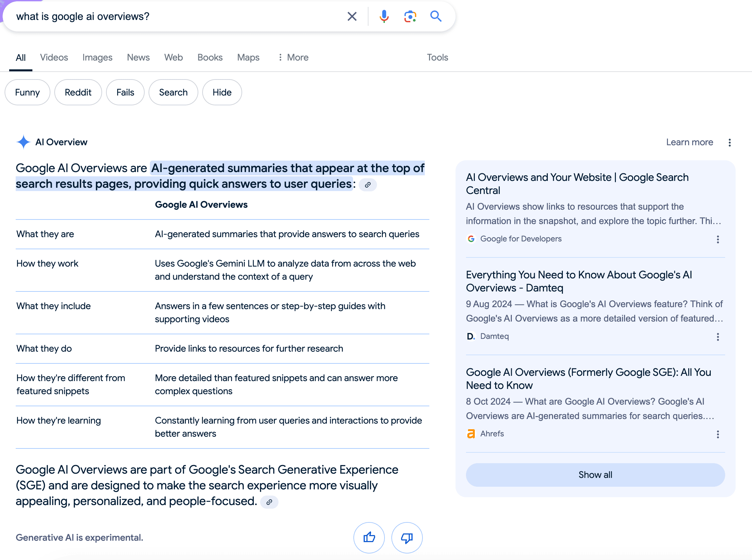Clear the search query with the X icon
752x560 pixels.
click(x=352, y=16)
